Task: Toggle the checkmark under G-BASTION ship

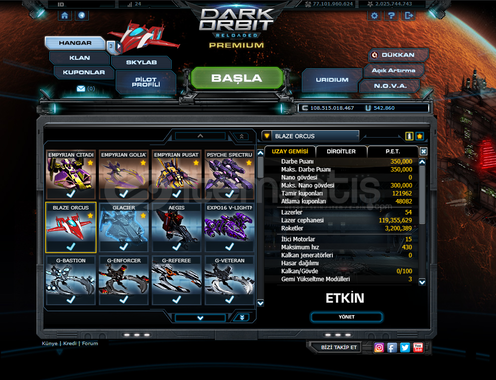Action: click(71, 300)
